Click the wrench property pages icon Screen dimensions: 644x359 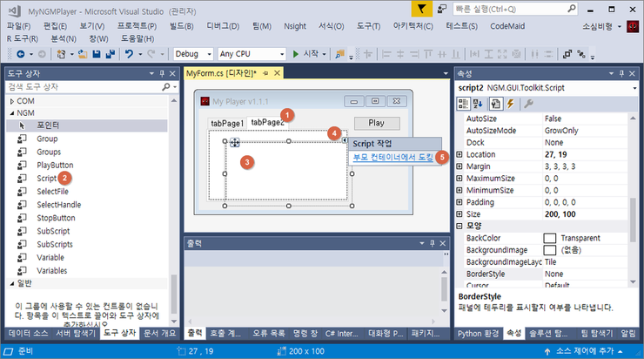click(528, 104)
